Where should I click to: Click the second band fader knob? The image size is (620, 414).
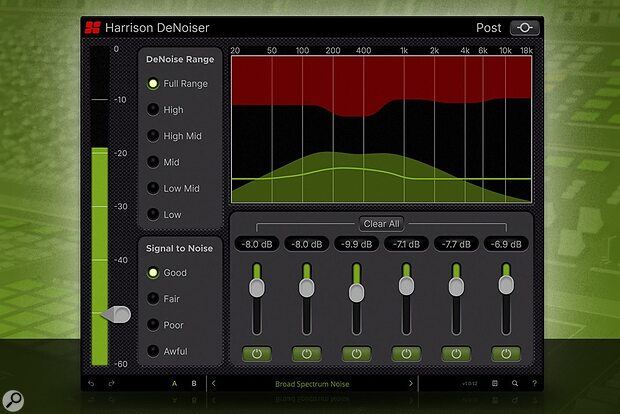(306, 288)
